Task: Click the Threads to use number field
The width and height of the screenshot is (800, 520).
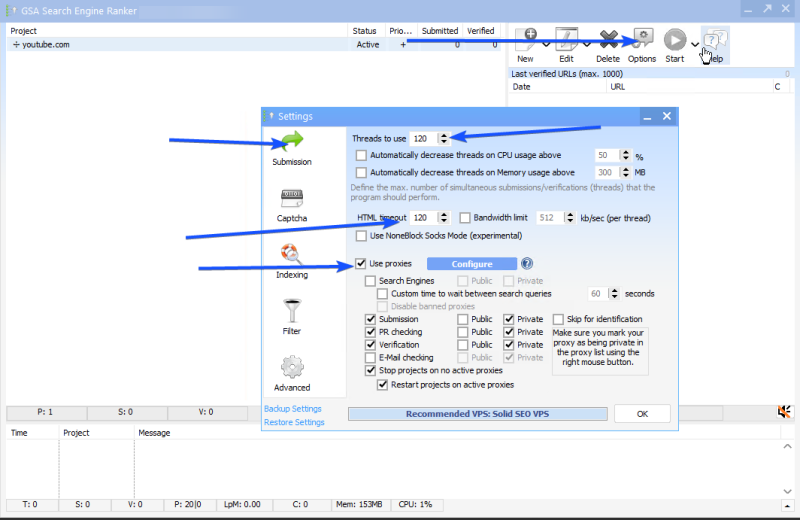Action: [423, 138]
